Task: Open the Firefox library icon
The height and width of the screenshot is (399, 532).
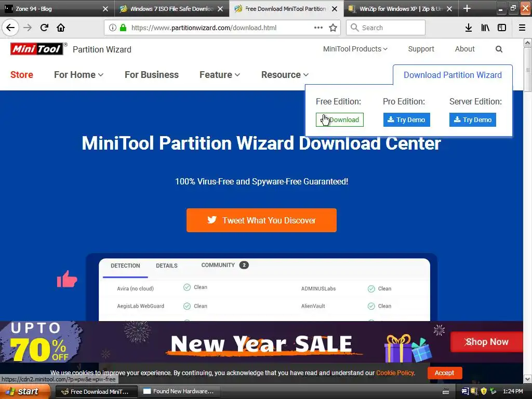Action: click(485, 28)
